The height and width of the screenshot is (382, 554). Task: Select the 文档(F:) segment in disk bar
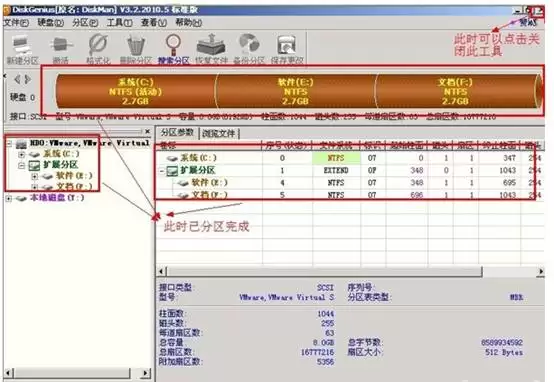pos(456,92)
